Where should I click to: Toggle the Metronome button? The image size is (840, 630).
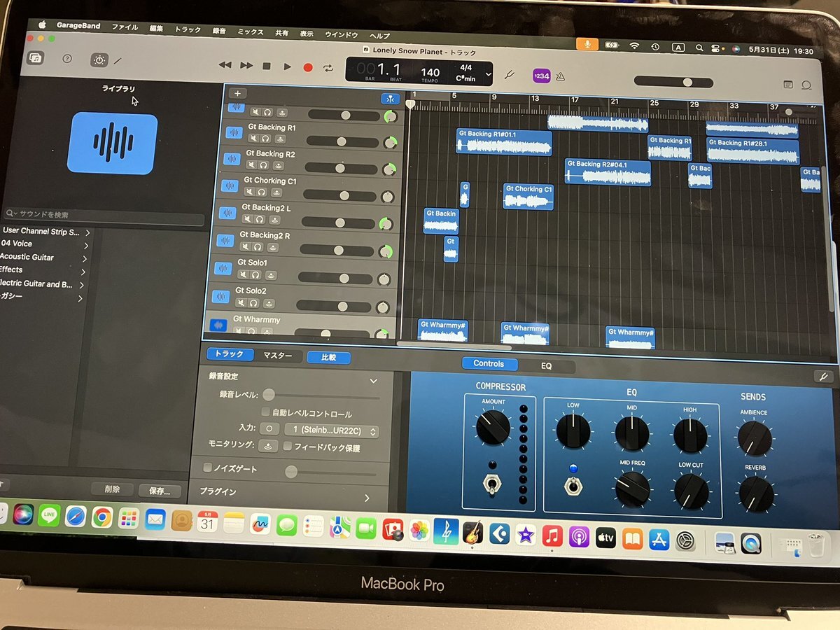(561, 76)
